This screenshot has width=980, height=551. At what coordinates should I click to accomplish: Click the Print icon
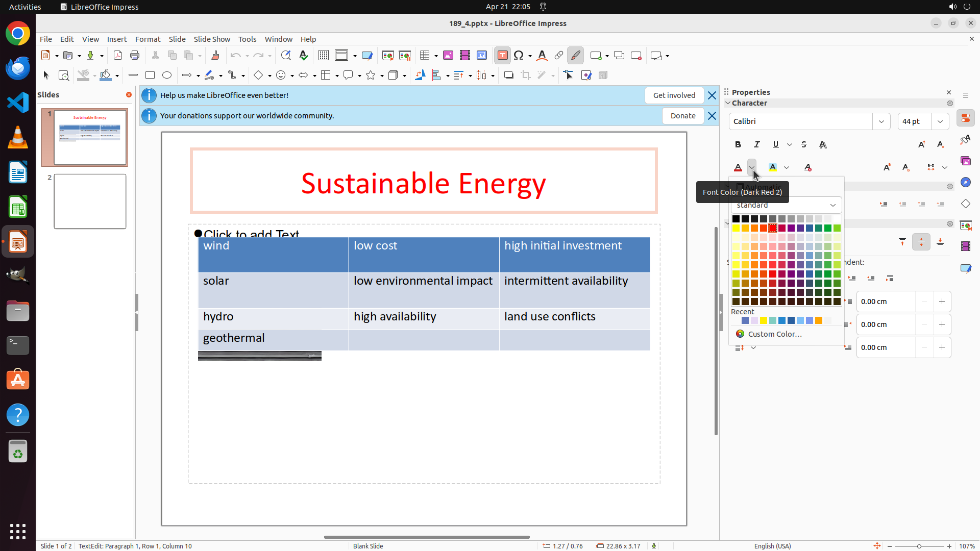(135, 56)
